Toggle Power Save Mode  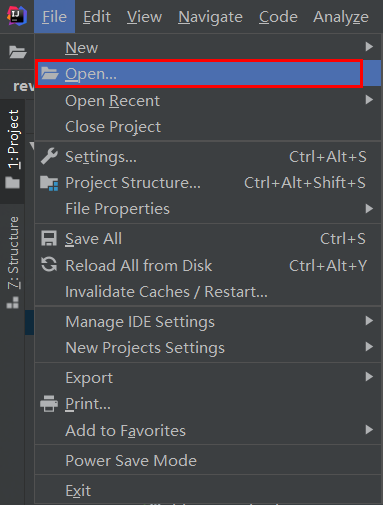tap(208, 461)
